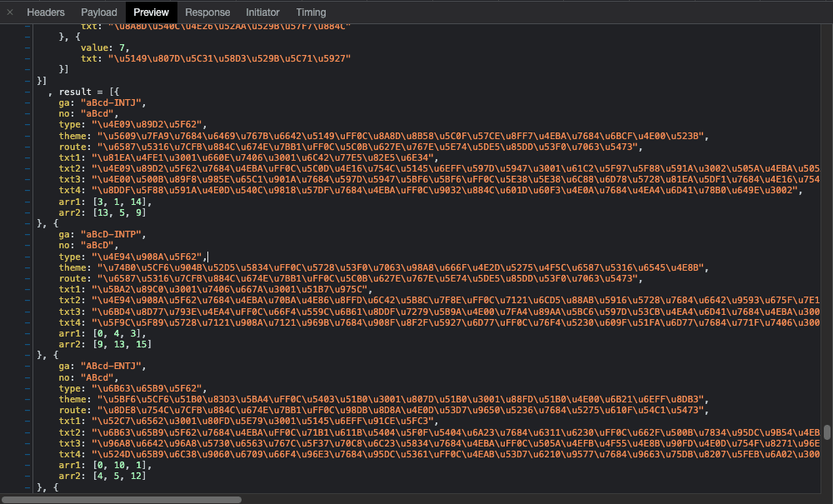This screenshot has height=504, width=833.
Task: View the Response tab
Action: tap(207, 12)
